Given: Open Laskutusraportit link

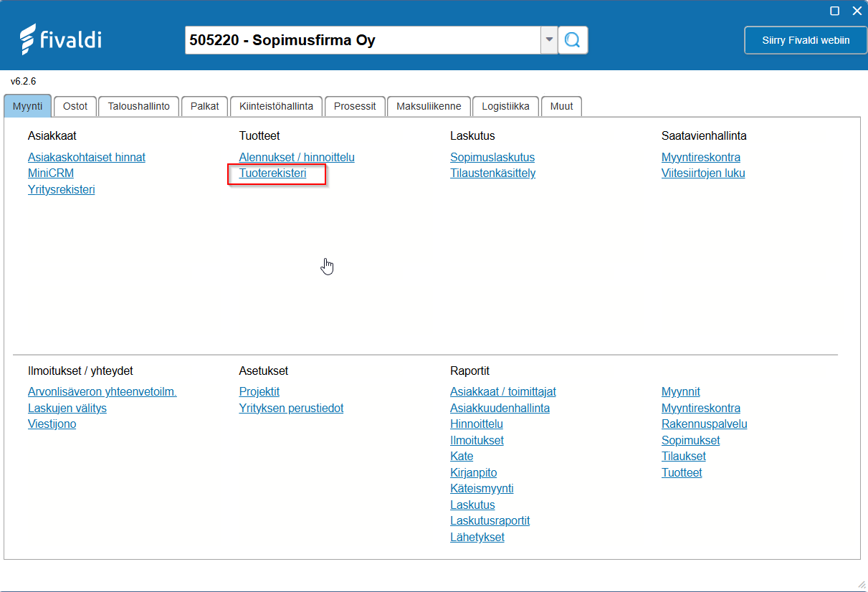Looking at the screenshot, I should (x=490, y=520).
